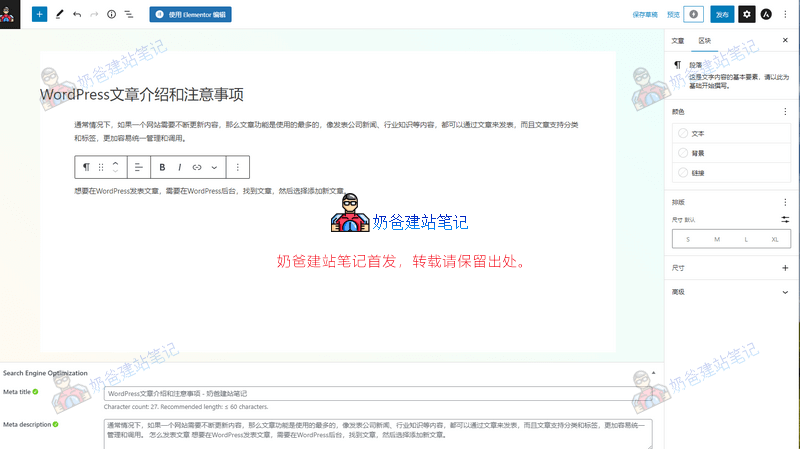Image resolution: width=800 pixels, height=449 pixels.
Task: Click the post title heading
Action: tap(142, 94)
